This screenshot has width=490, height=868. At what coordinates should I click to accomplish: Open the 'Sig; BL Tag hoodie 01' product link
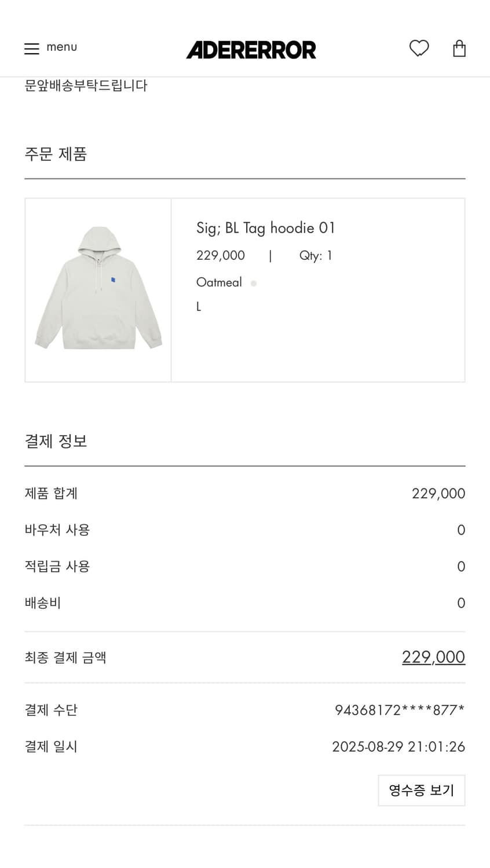[x=266, y=228]
